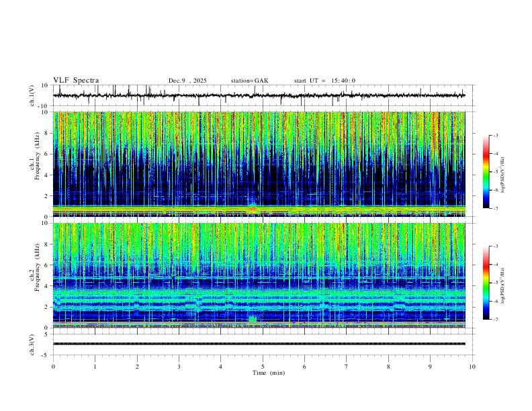The height and width of the screenshot is (411, 532).
Task: Click the "-10" tick on the ch.1(V) axis
Action: pyautogui.click(x=44, y=106)
